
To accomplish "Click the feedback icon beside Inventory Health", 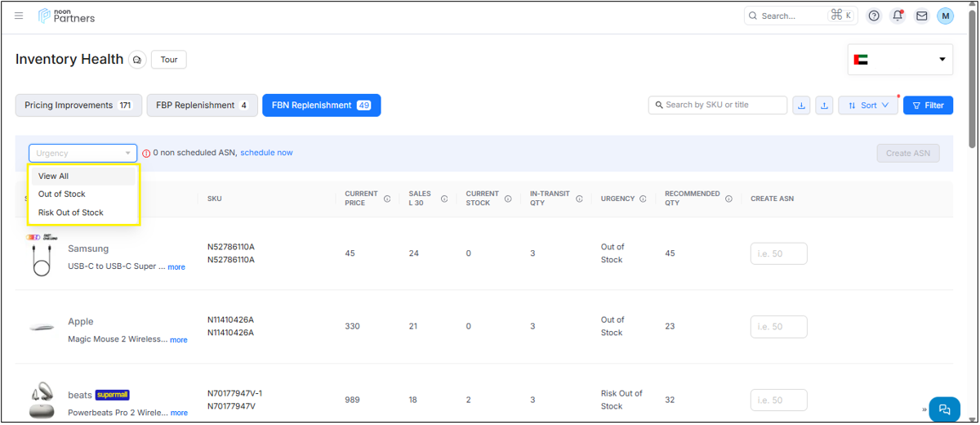I will pyautogui.click(x=137, y=60).
